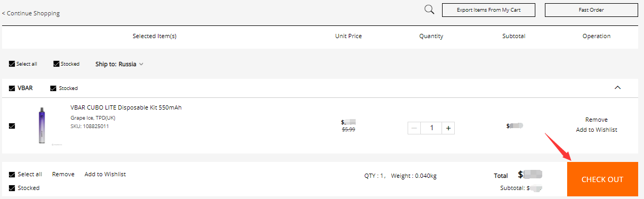Increase quantity with the plus button

coord(448,128)
